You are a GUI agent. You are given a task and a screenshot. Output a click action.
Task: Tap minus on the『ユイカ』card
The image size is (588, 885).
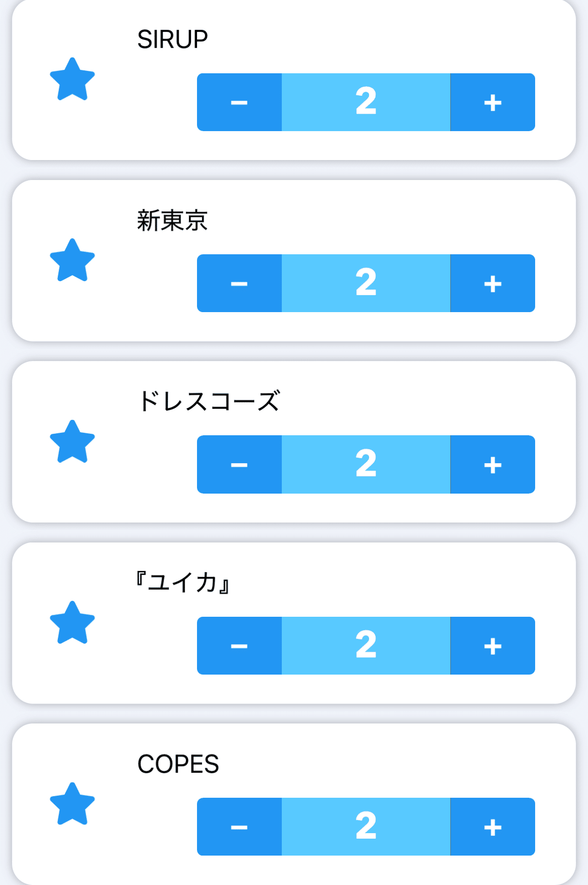click(239, 646)
